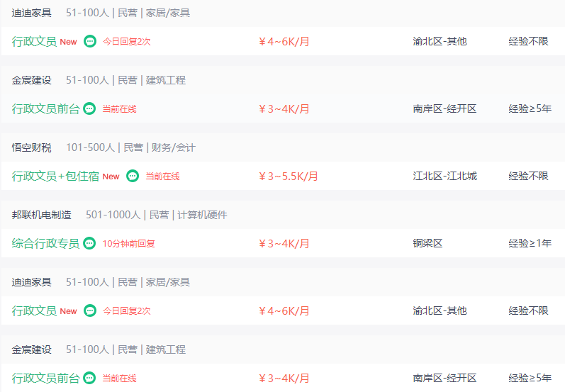The width and height of the screenshot is (565, 392).
Task: View company 金宸建设 in second listing
Action: 31,80
